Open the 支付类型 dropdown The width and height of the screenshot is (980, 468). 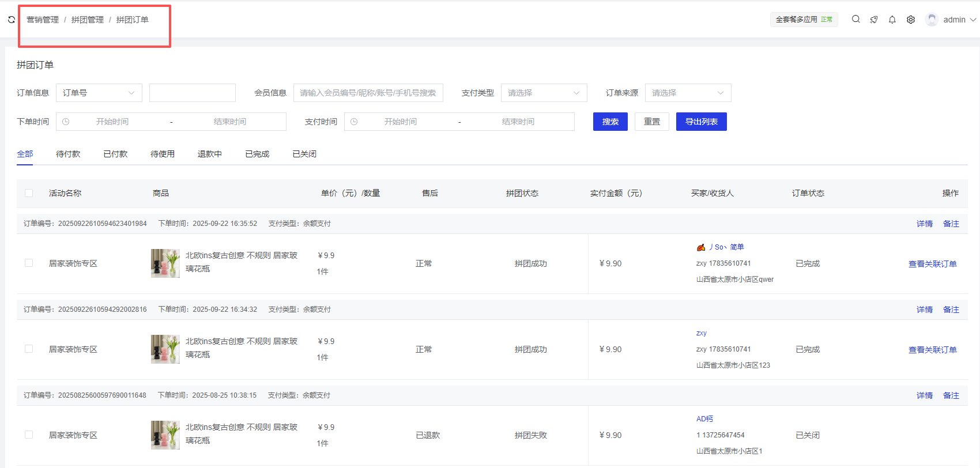(544, 93)
